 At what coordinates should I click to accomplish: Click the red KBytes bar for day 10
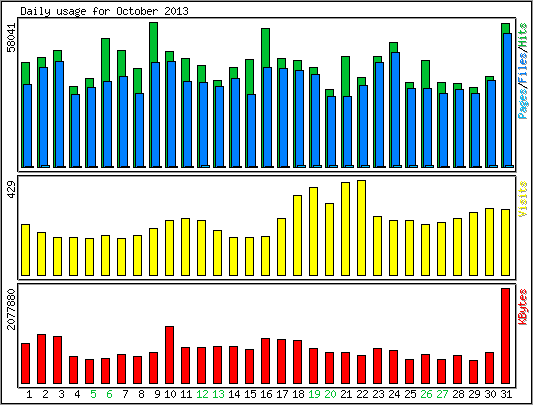pyautogui.click(x=170, y=355)
